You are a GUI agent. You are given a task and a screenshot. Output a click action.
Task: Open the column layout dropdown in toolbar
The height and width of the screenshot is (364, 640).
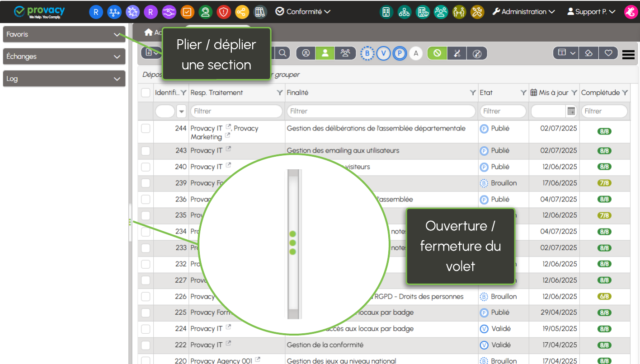(566, 53)
